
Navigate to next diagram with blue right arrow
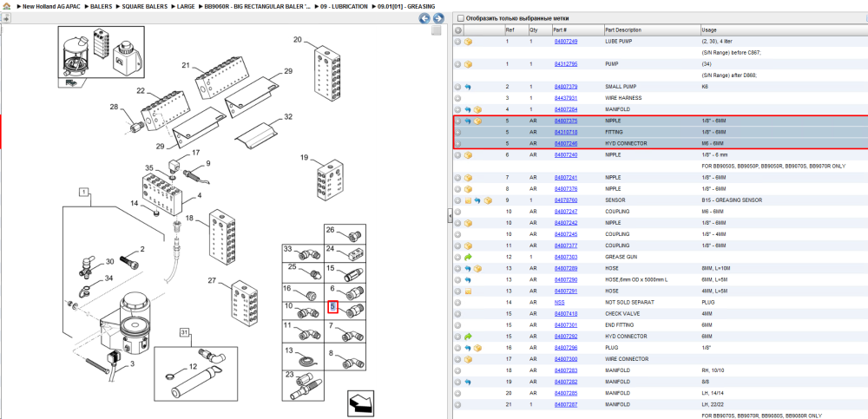(x=437, y=18)
